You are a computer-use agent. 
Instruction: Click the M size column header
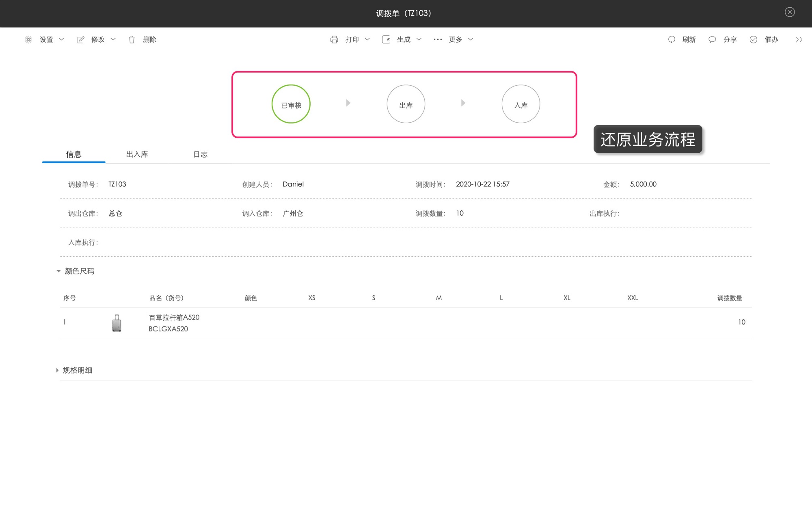point(439,298)
